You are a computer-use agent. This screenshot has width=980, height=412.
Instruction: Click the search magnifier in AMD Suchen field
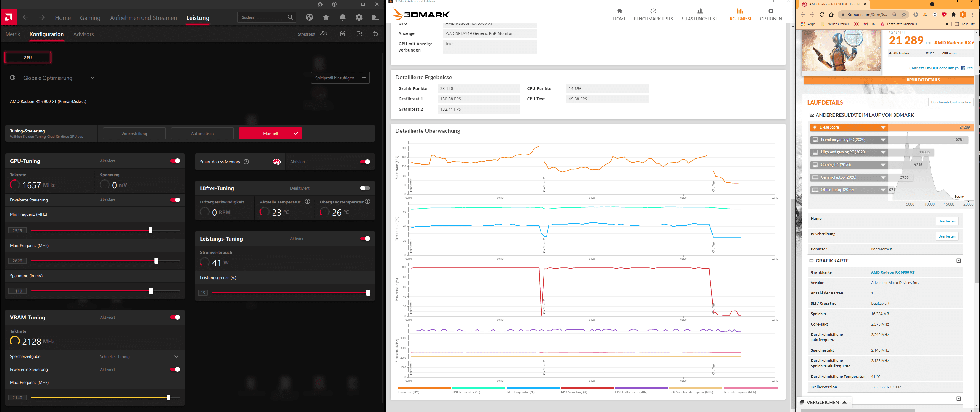290,17
